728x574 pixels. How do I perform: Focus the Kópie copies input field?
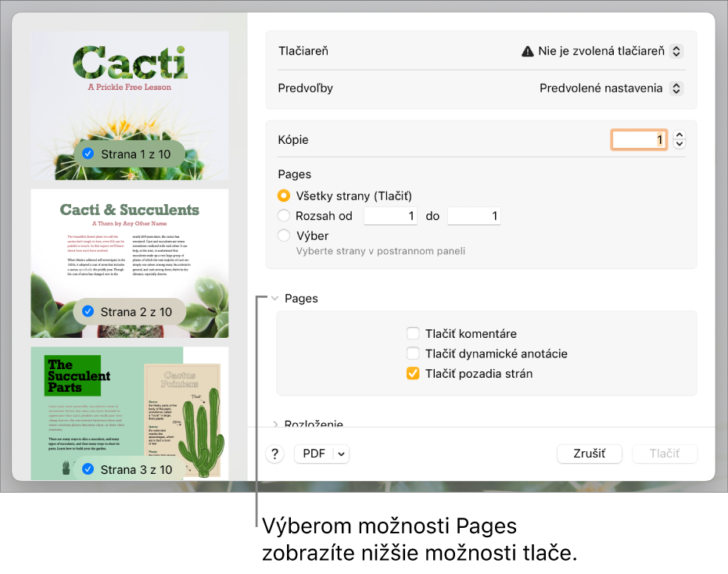coord(639,140)
